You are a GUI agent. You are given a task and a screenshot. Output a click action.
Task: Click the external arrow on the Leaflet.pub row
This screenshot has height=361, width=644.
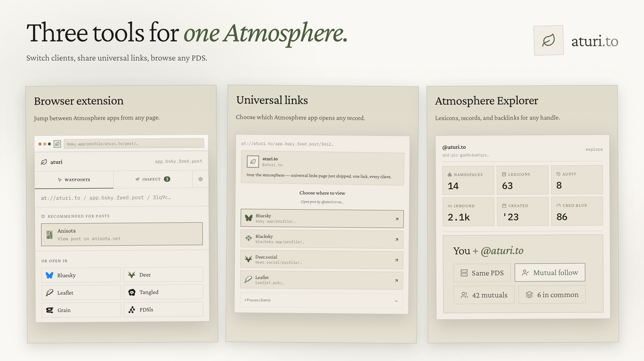(397, 280)
